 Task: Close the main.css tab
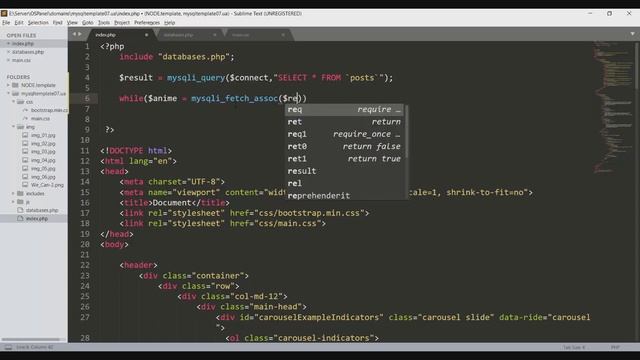(283, 35)
